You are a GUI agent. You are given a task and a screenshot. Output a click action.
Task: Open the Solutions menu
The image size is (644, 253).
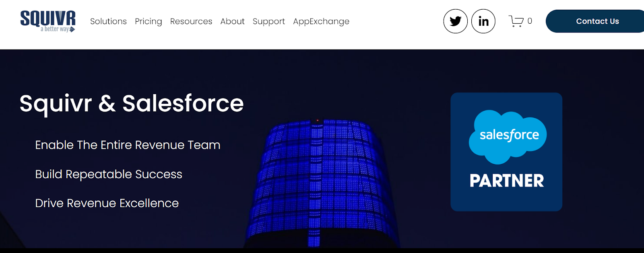pos(108,21)
